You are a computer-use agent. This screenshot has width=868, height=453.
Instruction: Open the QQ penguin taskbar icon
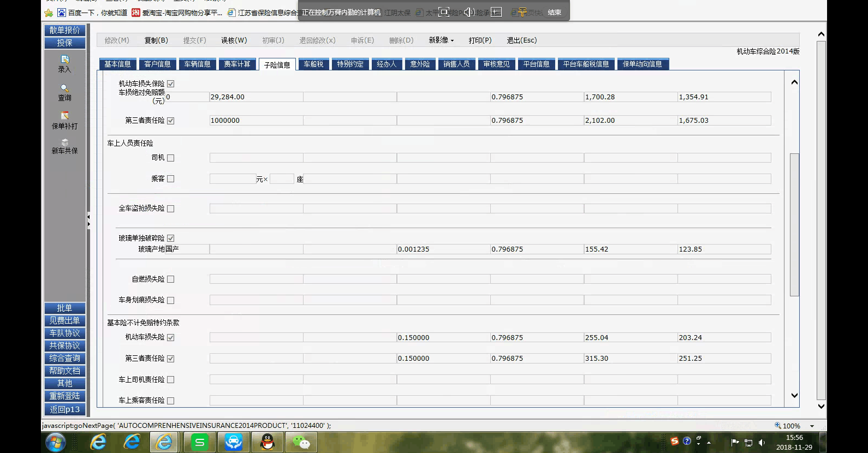pos(267,442)
